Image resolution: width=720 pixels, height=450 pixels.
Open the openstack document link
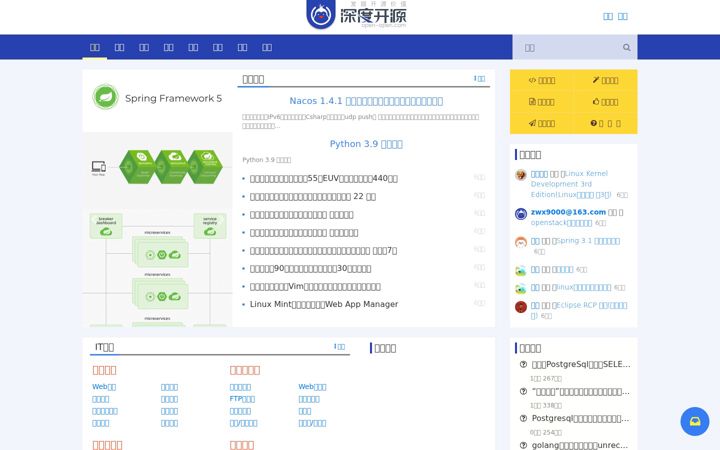coord(561,223)
